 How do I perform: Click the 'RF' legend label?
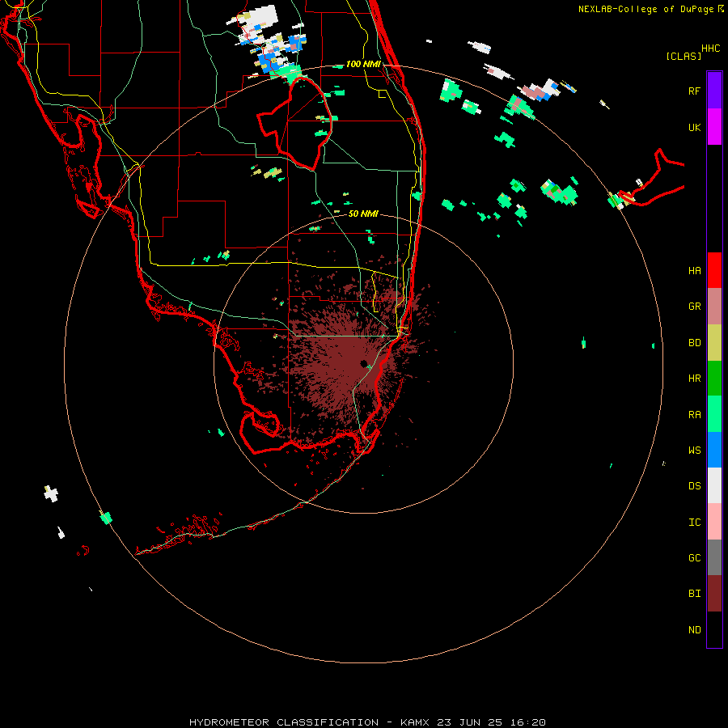pos(694,91)
